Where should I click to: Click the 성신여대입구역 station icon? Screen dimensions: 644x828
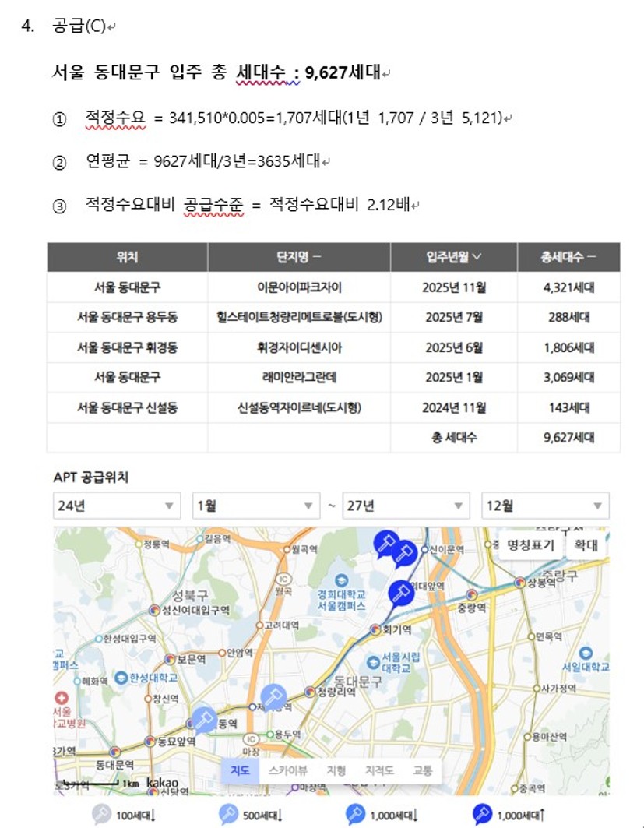[x=154, y=611]
